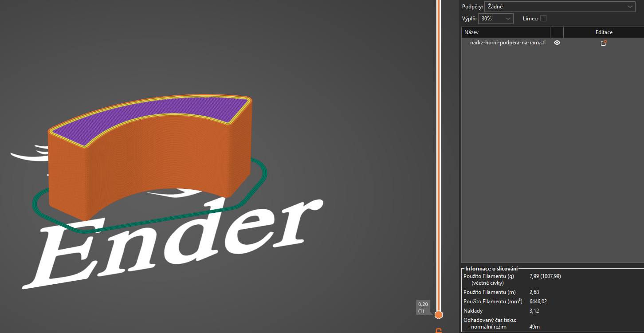The width and height of the screenshot is (644, 333).
Task: Click the Použito Filamentu (mm³) label
Action: click(x=493, y=302)
